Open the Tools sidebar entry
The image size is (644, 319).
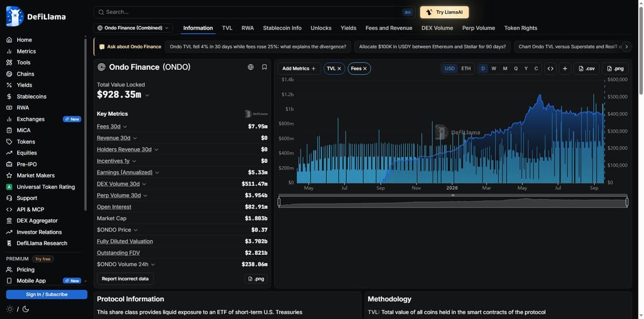coord(24,63)
